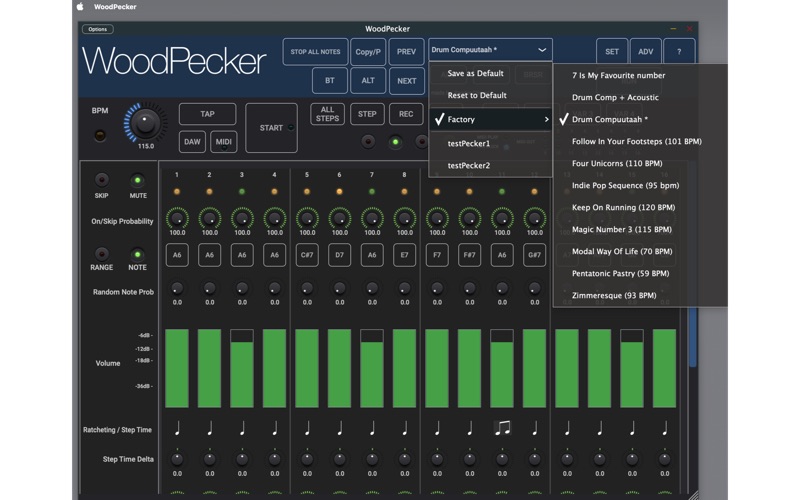Image resolution: width=800 pixels, height=500 pixels.
Task: Toggle DAW sync button
Action: click(192, 142)
